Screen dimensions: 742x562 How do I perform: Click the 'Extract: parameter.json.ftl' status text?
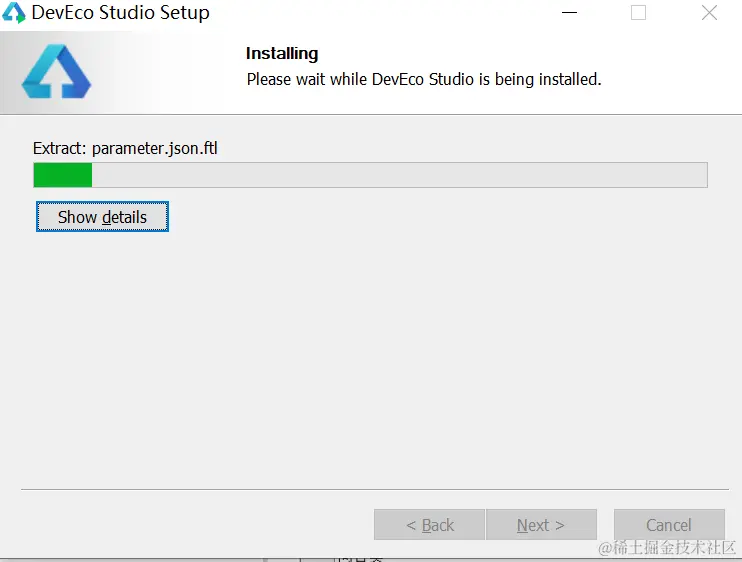[125, 149]
